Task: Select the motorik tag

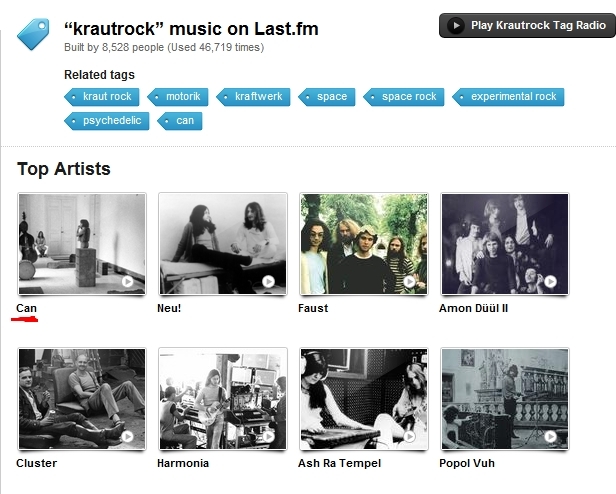Action: [178, 97]
